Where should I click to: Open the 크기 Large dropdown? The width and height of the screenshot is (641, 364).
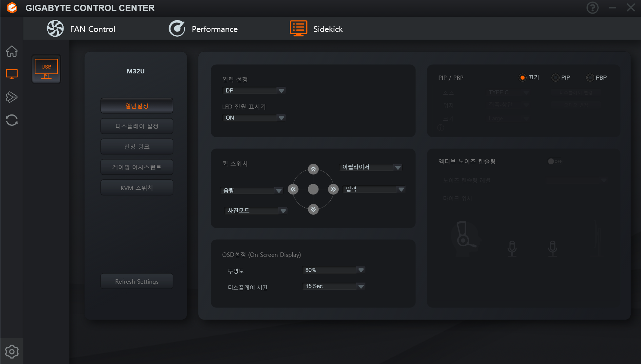tap(508, 119)
